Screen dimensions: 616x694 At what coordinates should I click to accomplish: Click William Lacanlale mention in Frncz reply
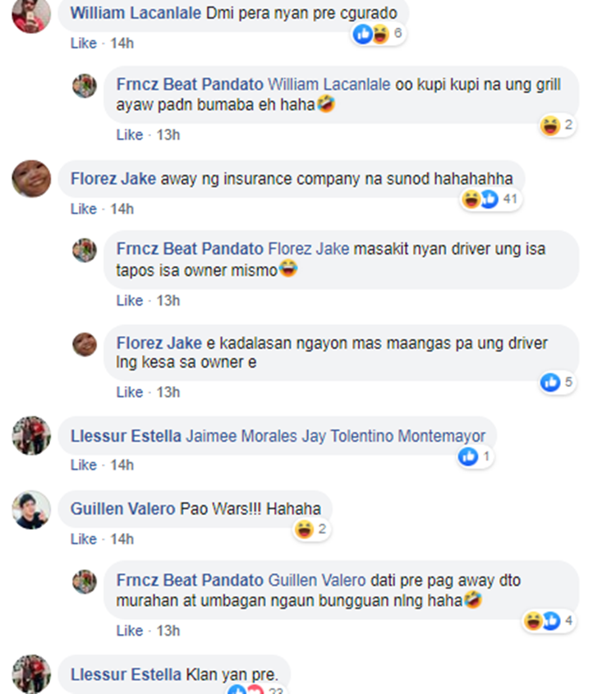(x=329, y=85)
